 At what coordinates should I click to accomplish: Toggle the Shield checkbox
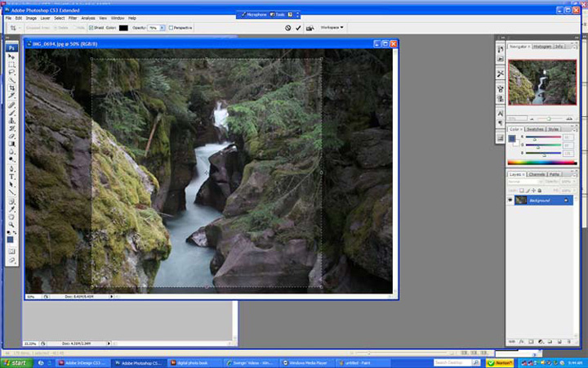[x=91, y=28]
